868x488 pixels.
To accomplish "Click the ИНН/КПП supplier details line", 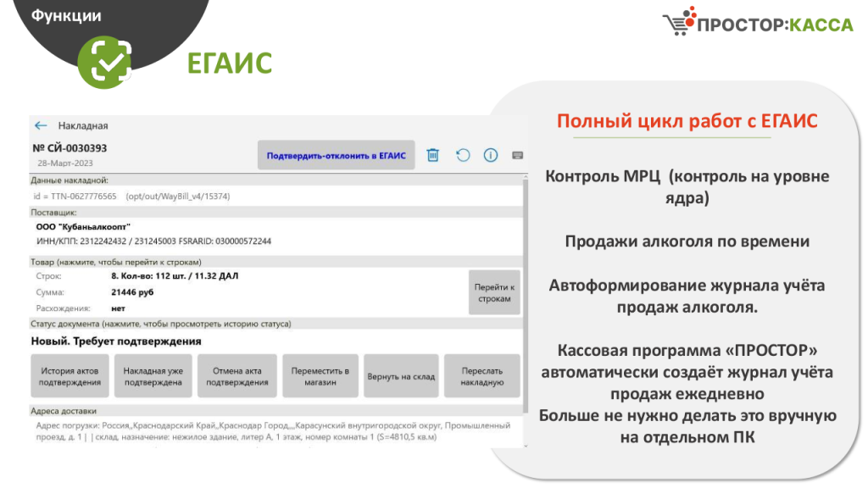I will 154,241.
